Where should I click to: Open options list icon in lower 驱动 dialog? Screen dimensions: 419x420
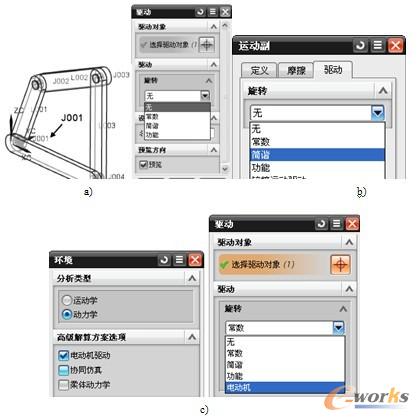(x=337, y=224)
